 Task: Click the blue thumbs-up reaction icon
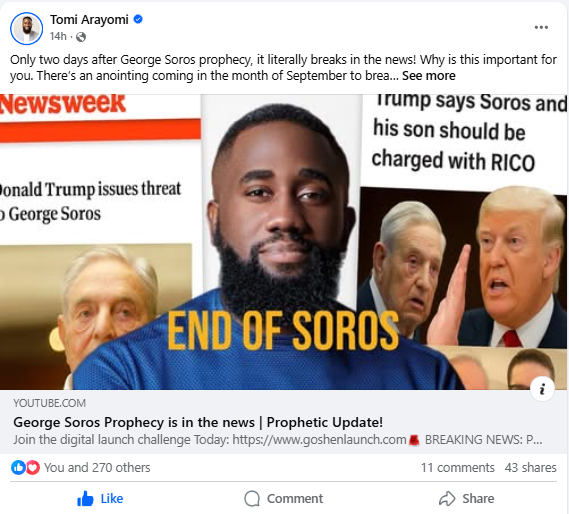(18, 468)
